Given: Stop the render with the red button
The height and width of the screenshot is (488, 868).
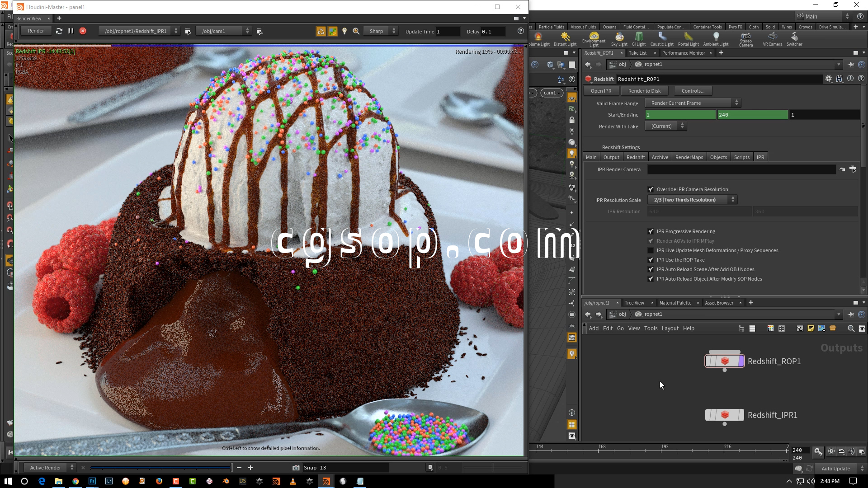Looking at the screenshot, I should click(83, 31).
